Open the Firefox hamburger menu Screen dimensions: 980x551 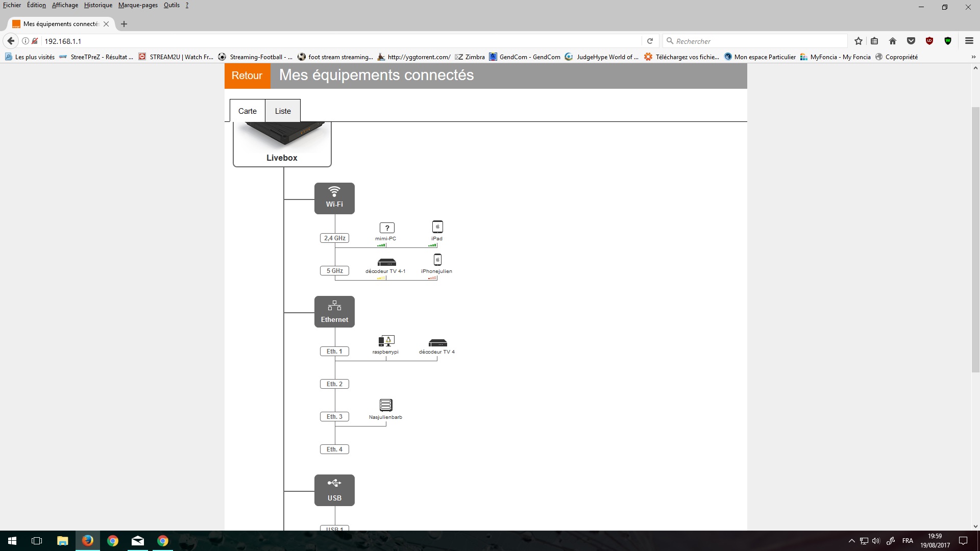tap(969, 41)
